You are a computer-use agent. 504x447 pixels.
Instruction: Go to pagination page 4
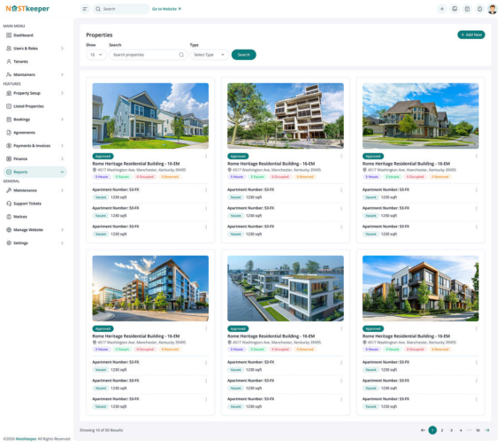[461, 430]
